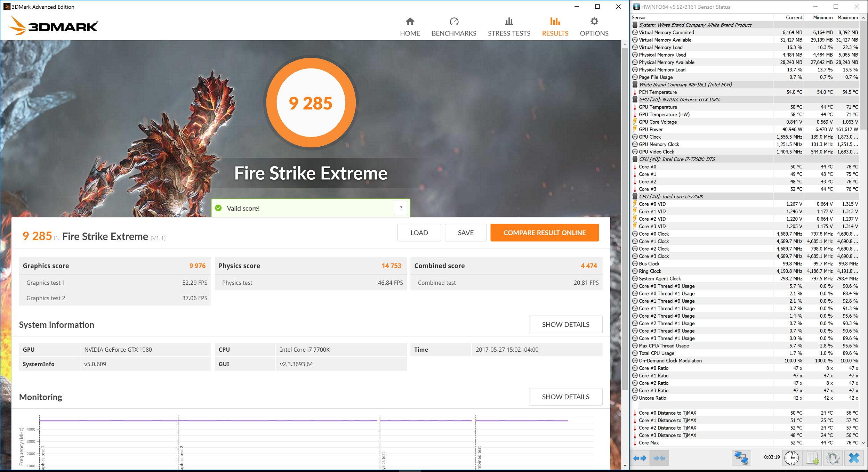Reset the sensor clock timer icon
Viewport: 868px width, 472px height.
(x=791, y=458)
